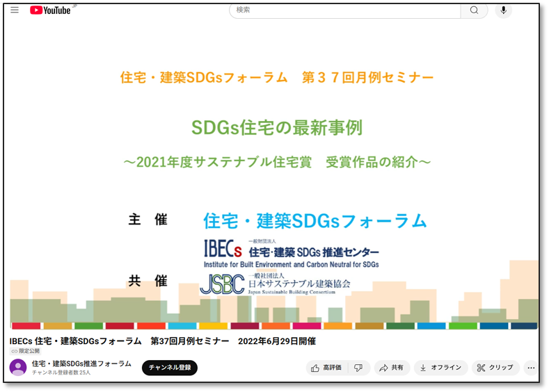Click the video title below the player

162,341
